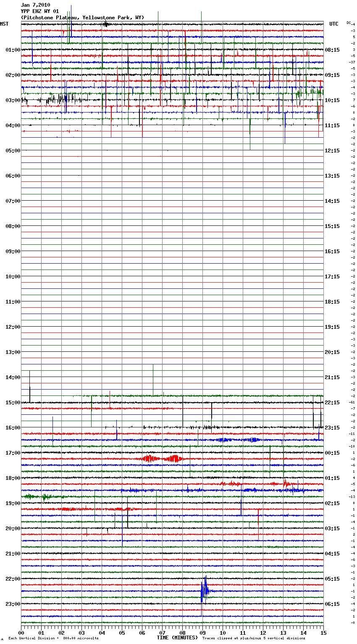Click the bottom minute axis label '03'
The width and height of the screenshot is (357, 644).
81,633
